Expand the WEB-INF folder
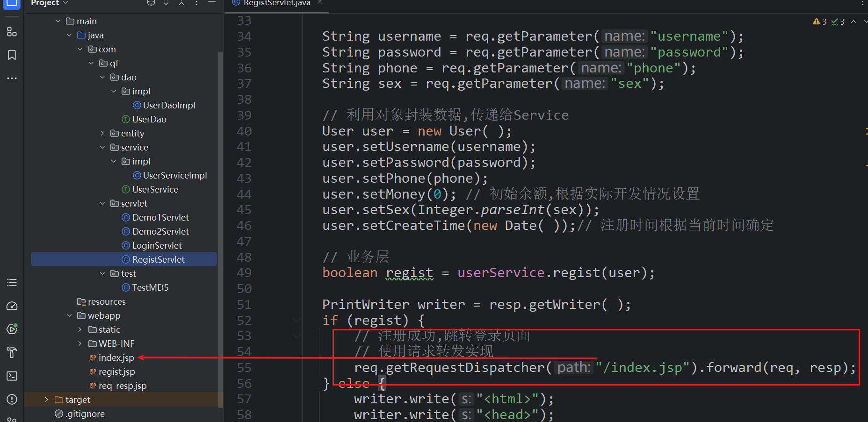 (x=80, y=343)
